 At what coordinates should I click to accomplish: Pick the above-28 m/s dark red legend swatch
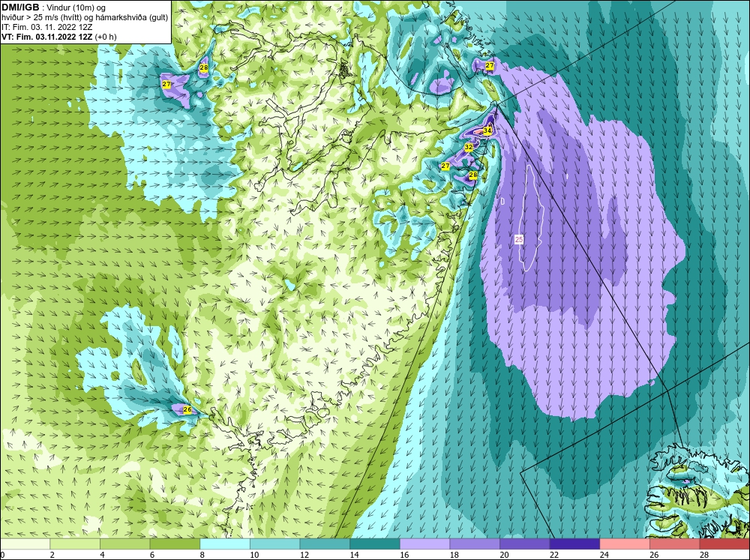724,544
